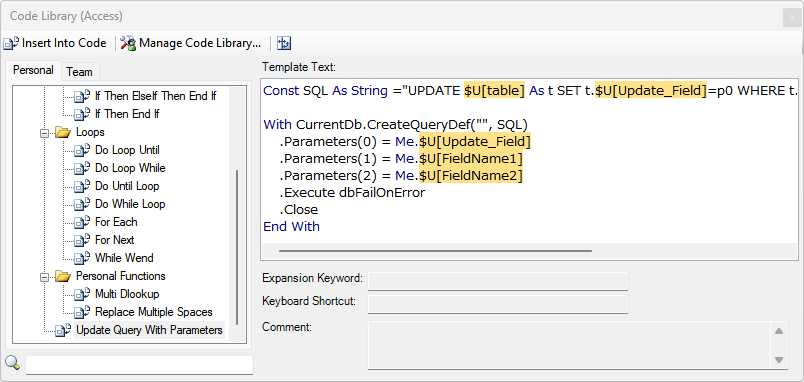
Task: Click the $U[table] placeholder in template
Action: point(494,91)
